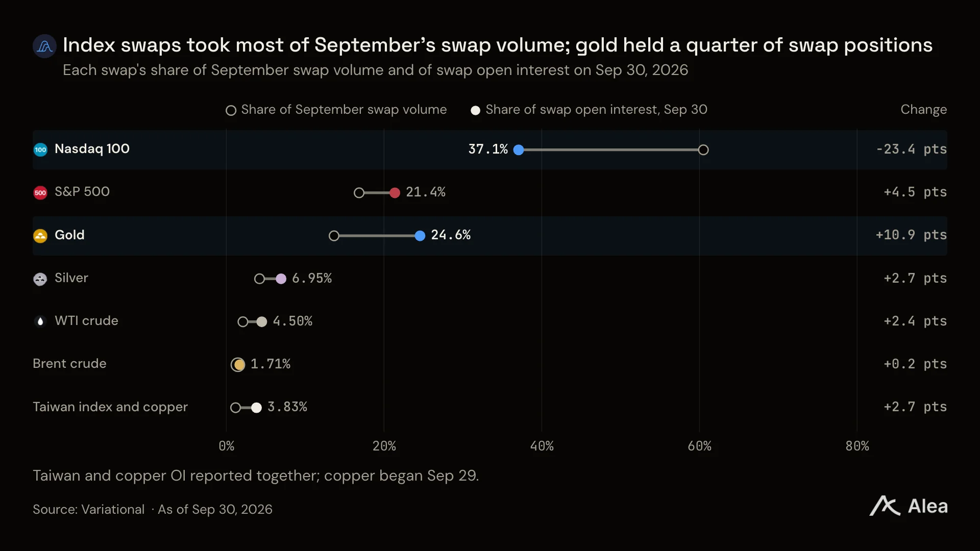980x551 pixels.
Task: Click the Variational logo beside the title
Action: click(44, 46)
